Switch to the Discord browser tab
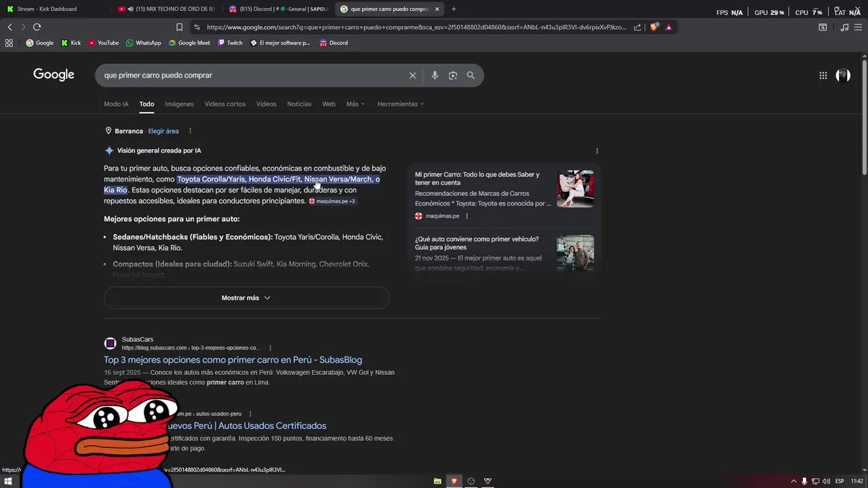868x488 pixels. 278,9
